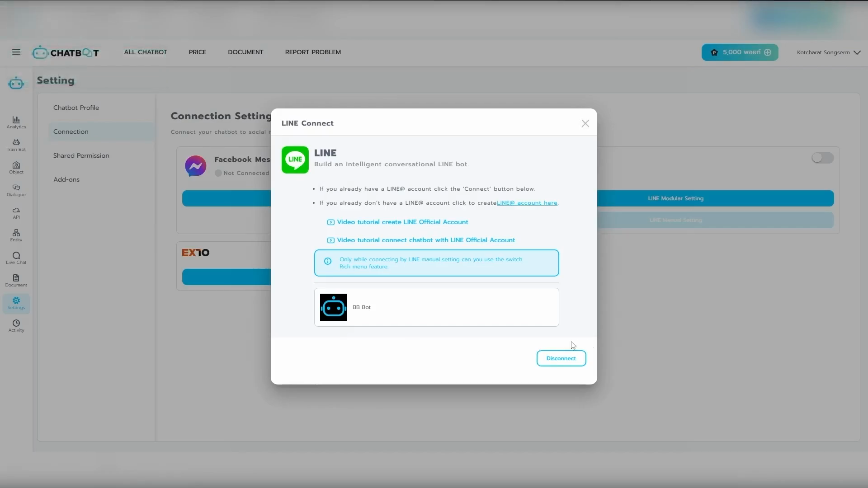Open Live Chat in the sidebar

pos(16,258)
